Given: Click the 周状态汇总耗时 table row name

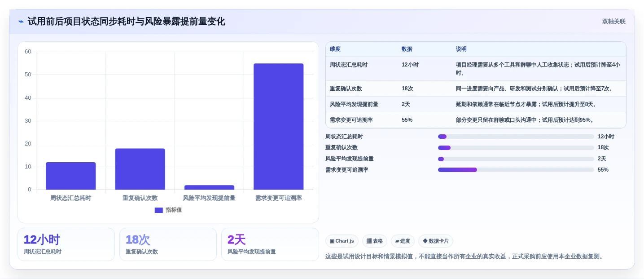Looking at the screenshot, I should coord(349,65).
